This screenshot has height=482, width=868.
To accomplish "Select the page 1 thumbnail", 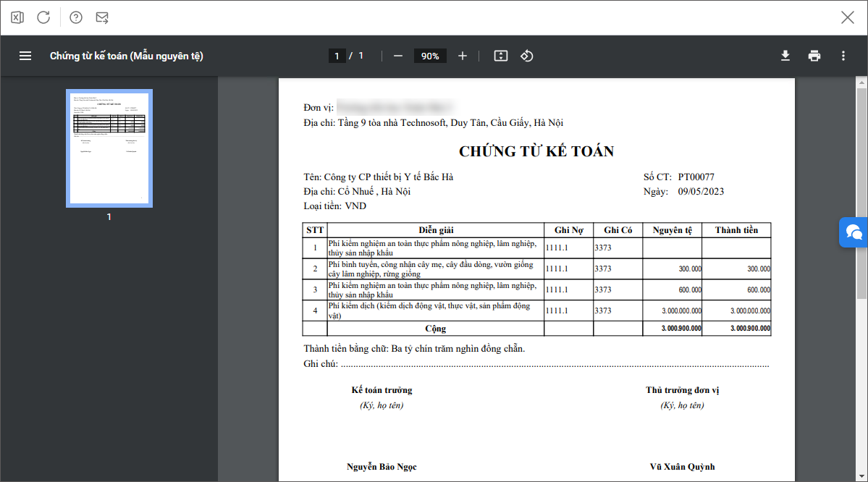I will (x=109, y=148).
